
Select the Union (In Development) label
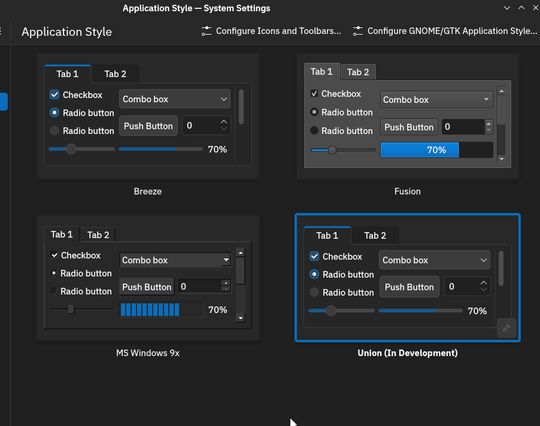click(407, 353)
